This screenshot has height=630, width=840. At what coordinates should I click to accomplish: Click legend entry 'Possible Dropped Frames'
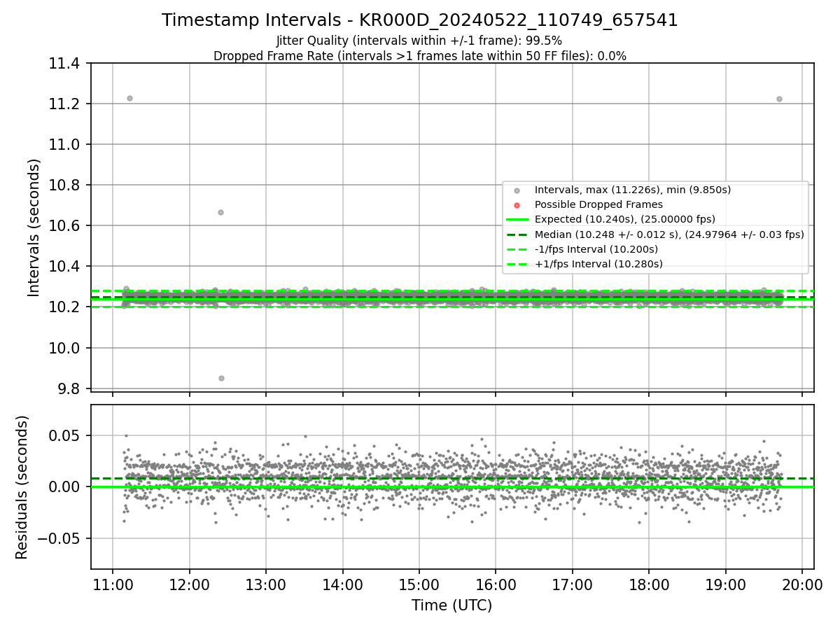[598, 204]
